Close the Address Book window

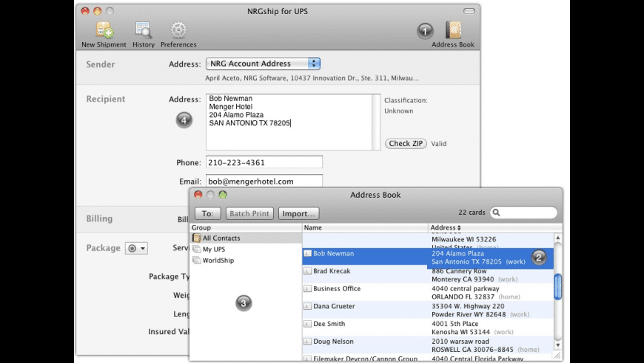point(198,195)
